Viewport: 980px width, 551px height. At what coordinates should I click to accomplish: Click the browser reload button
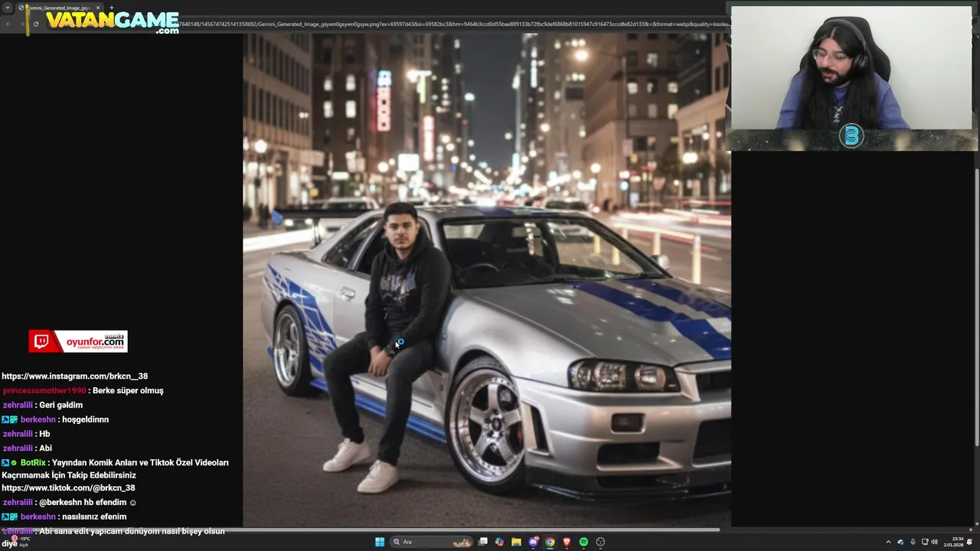tap(36, 24)
